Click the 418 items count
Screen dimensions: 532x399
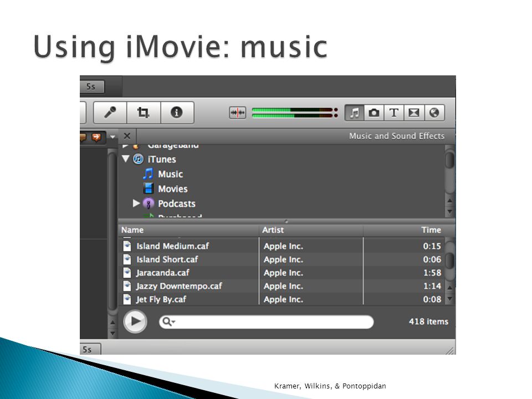coord(428,321)
